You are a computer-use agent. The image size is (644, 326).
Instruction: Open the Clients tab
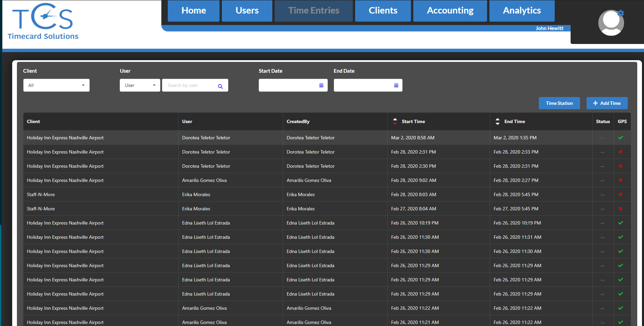pyautogui.click(x=383, y=11)
